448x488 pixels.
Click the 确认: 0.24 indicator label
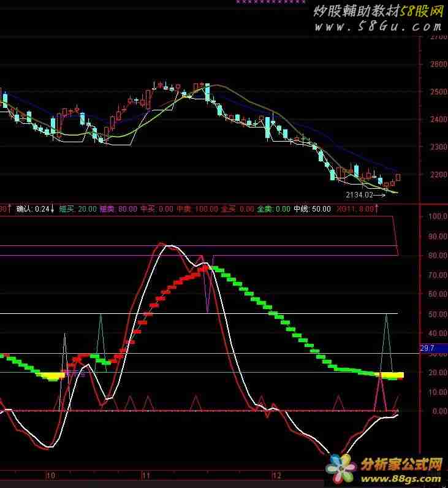[36, 209]
